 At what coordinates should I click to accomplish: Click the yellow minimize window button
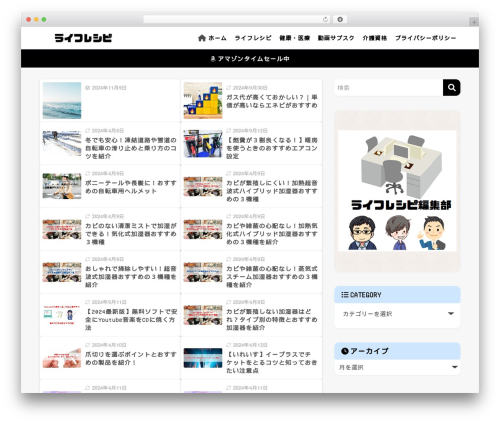tap(36, 19)
